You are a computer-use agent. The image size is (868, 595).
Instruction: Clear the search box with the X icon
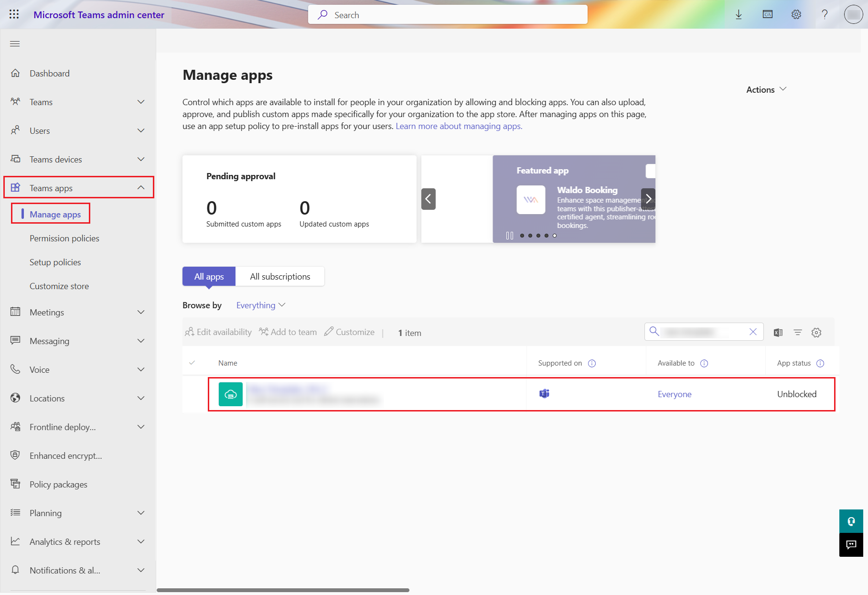[753, 332]
